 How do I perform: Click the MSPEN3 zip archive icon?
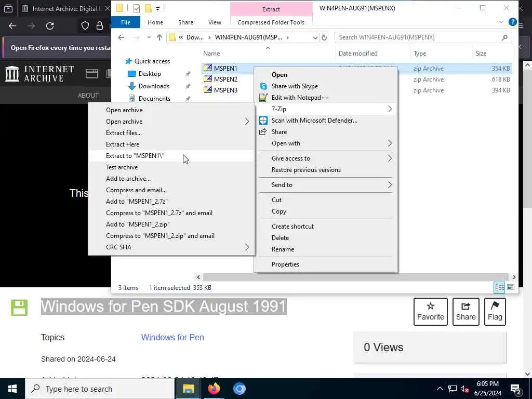(x=208, y=90)
